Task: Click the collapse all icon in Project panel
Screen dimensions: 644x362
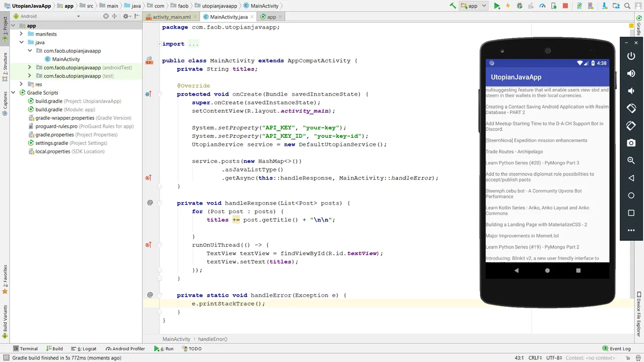Action: (114, 16)
